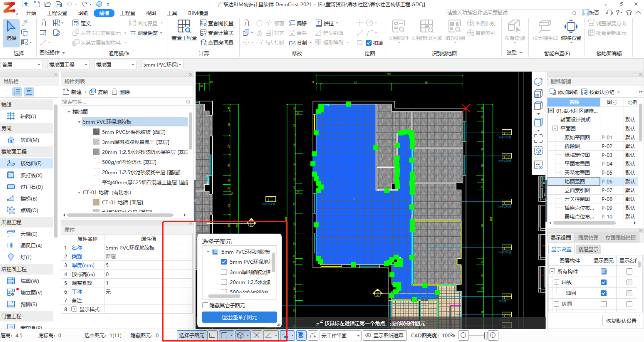Screen dimensions: 644x342
Task: Click 新建 in the component list
Action: click(72, 92)
